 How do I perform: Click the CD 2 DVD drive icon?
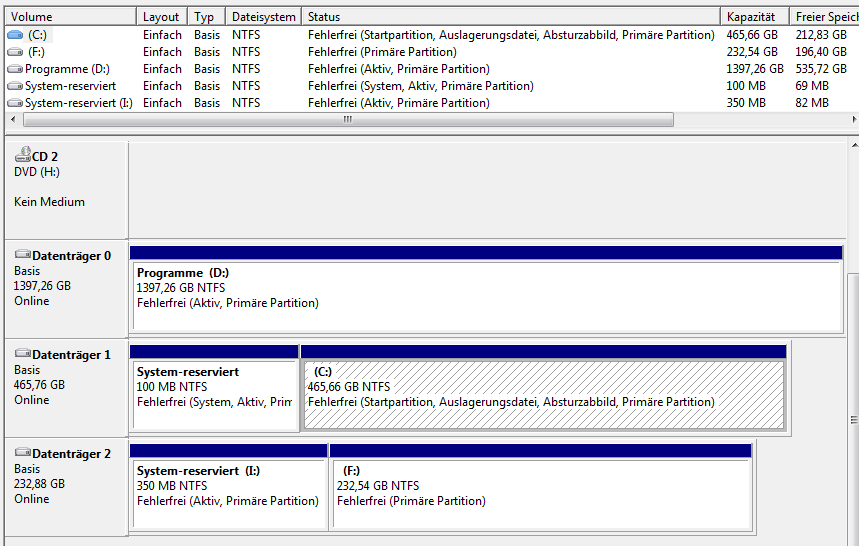click(22, 155)
